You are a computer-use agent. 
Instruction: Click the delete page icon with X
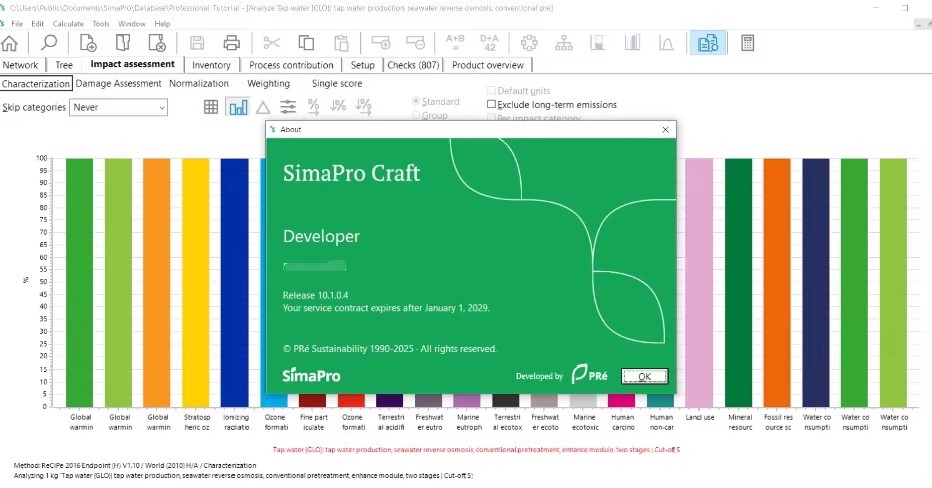click(x=157, y=43)
